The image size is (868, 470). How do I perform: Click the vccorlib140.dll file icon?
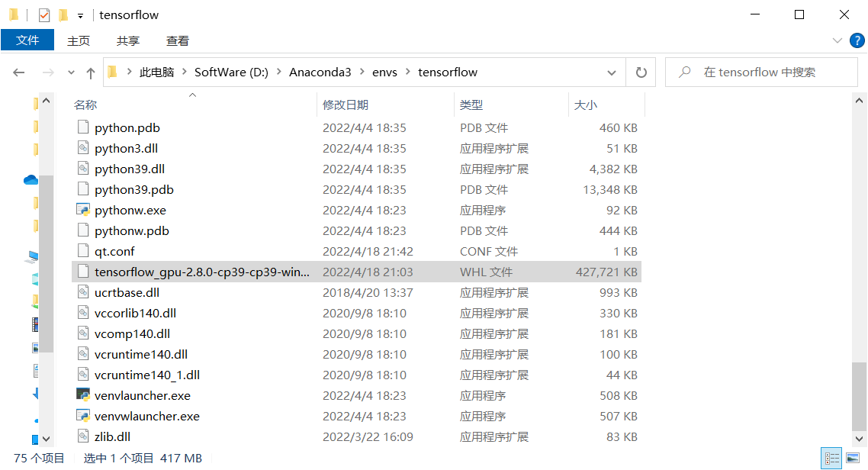(83, 313)
